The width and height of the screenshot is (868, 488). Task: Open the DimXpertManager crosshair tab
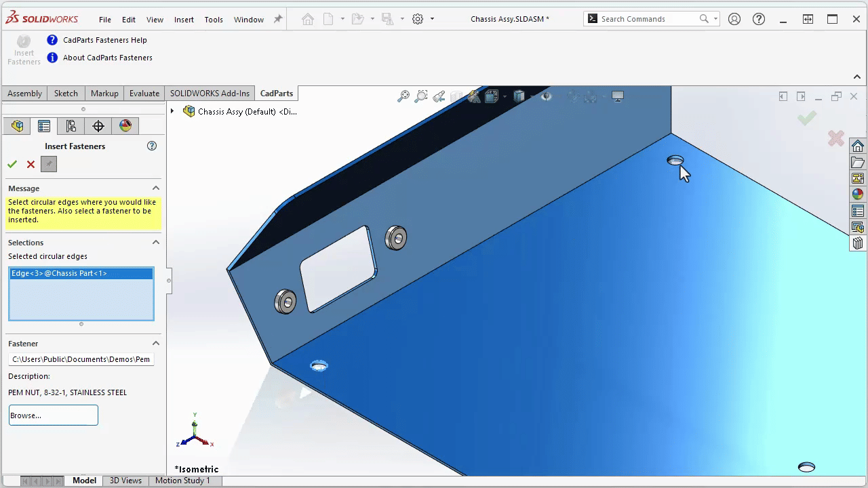pos(98,126)
